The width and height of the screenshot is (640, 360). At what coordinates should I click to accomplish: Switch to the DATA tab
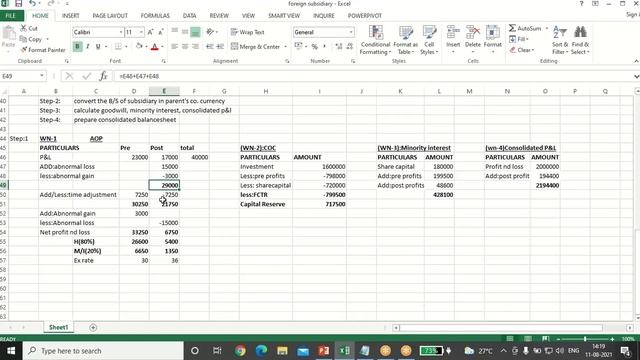[x=189, y=16]
